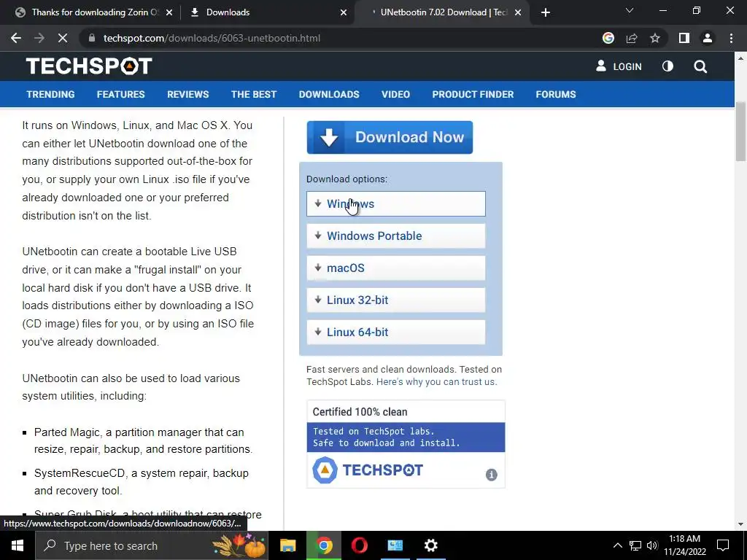
Task: Open the LOGIN link
Action: (619, 66)
